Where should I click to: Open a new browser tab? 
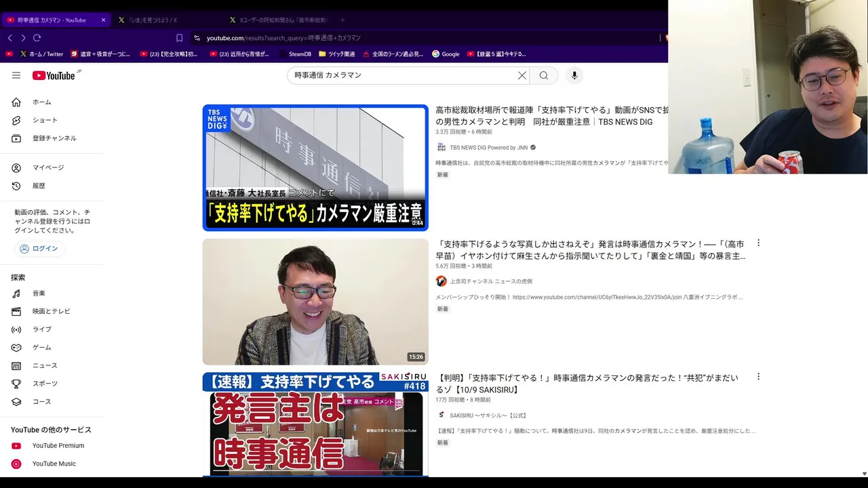point(342,20)
